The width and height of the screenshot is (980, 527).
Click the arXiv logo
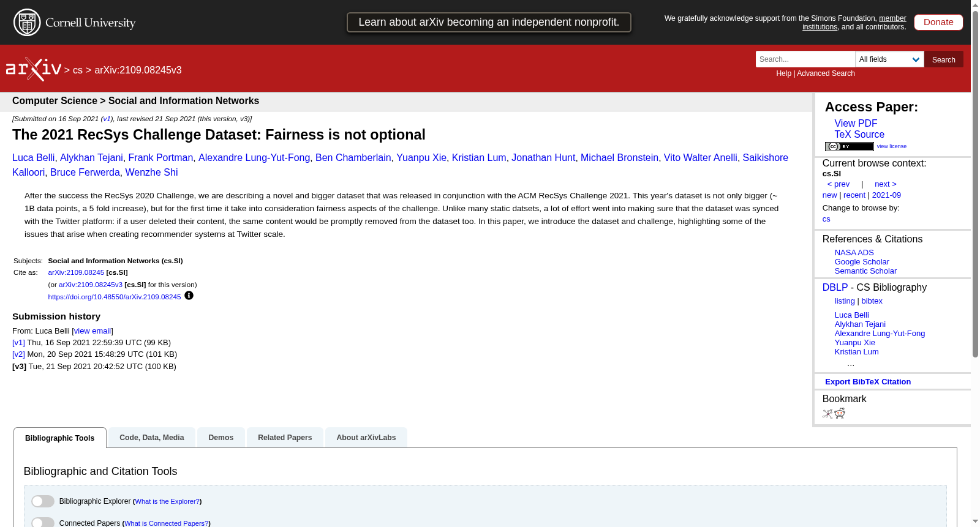click(x=34, y=69)
